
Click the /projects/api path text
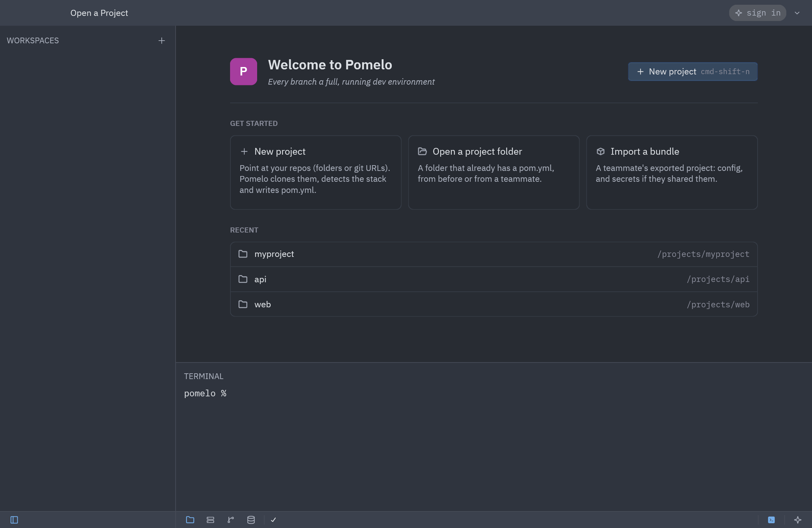718,279
